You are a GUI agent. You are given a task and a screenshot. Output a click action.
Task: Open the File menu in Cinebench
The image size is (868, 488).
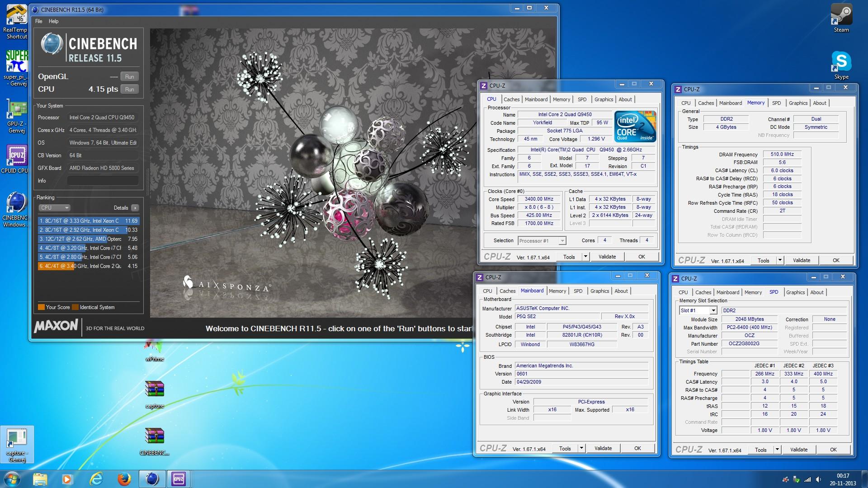(x=39, y=21)
